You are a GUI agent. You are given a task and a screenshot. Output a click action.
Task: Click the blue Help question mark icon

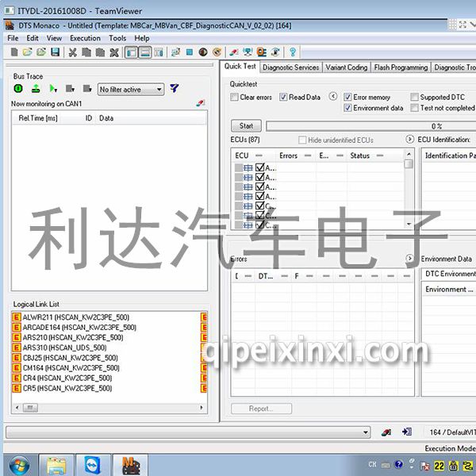[293, 52]
